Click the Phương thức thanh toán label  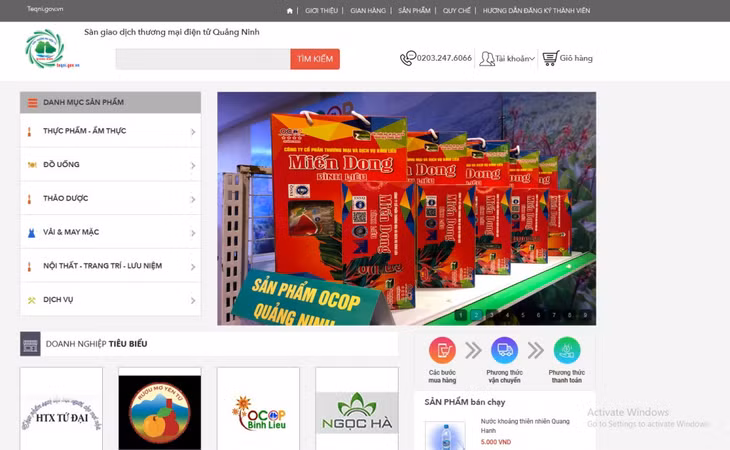point(567,376)
